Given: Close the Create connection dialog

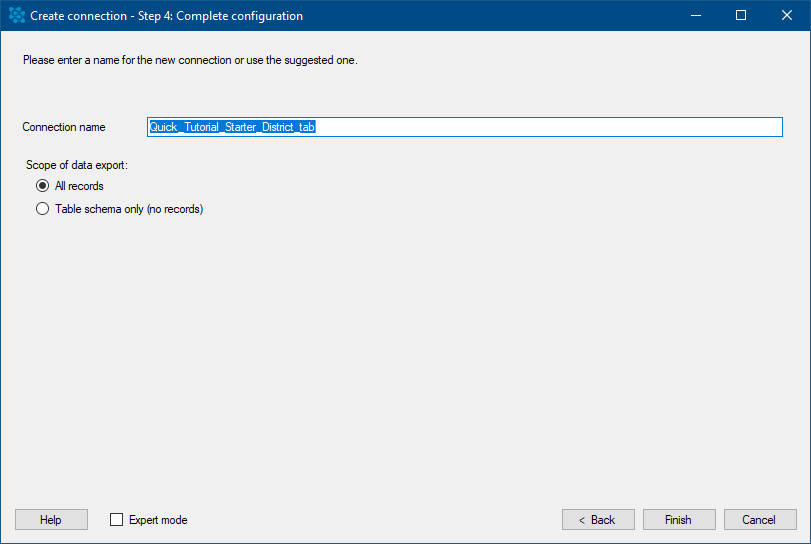Looking at the screenshot, I should (x=786, y=16).
